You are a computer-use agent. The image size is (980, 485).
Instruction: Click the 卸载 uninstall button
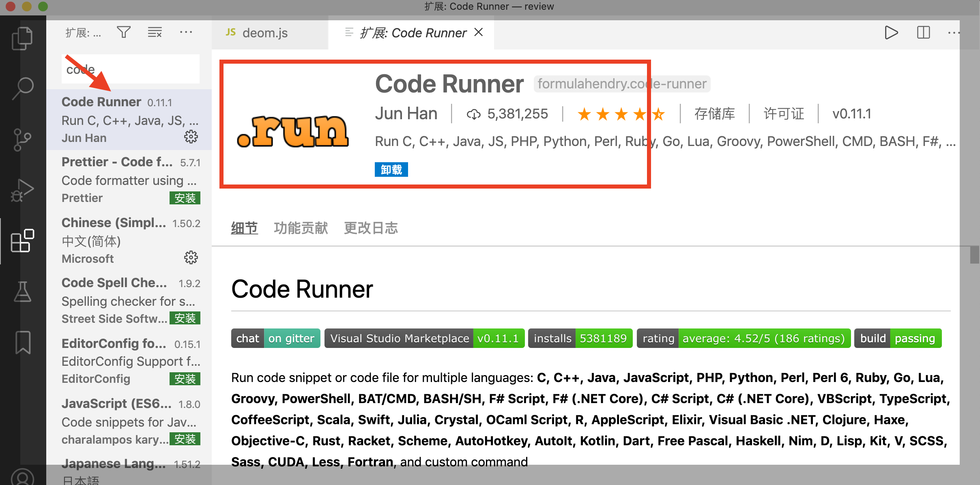pos(391,170)
